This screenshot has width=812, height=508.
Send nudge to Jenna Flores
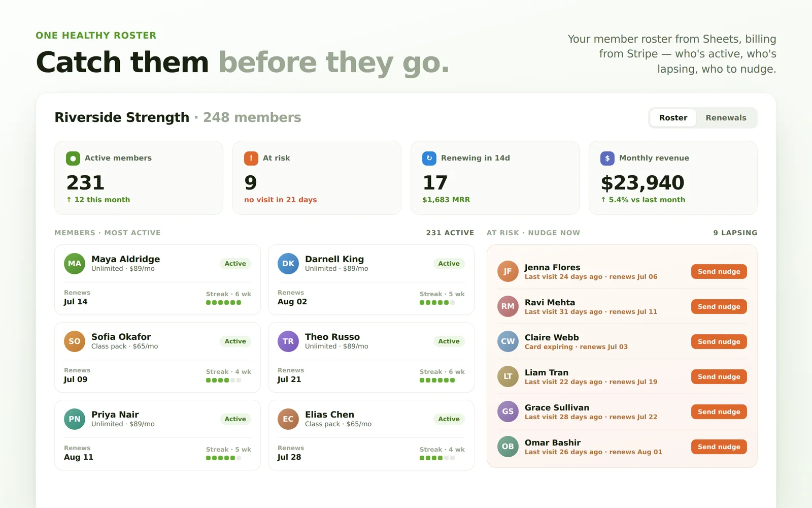point(719,272)
